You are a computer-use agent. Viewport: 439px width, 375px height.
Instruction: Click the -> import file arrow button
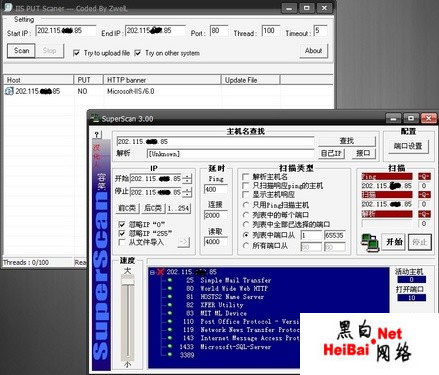click(183, 242)
